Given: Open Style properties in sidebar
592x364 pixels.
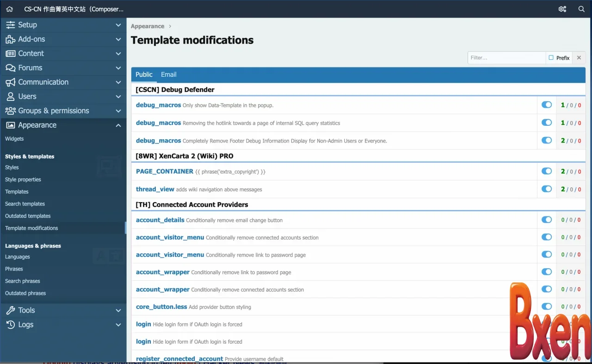Looking at the screenshot, I should click(x=23, y=179).
